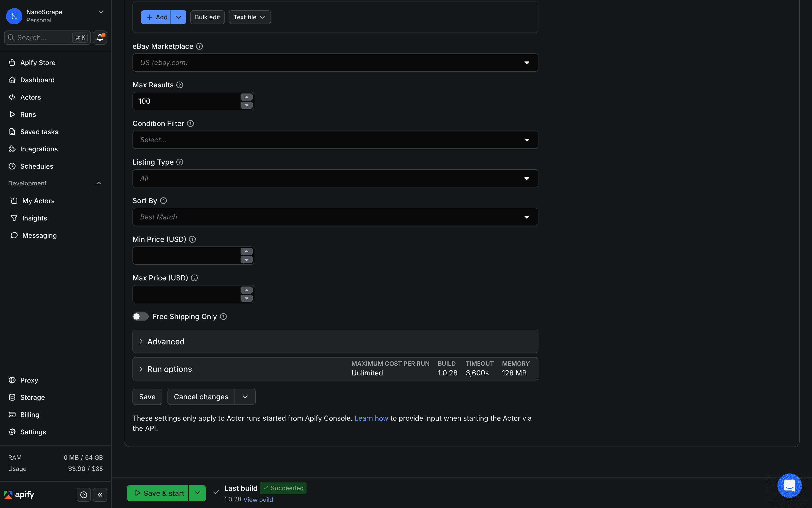
Task: Show help for Max Results field
Action: pyautogui.click(x=180, y=85)
